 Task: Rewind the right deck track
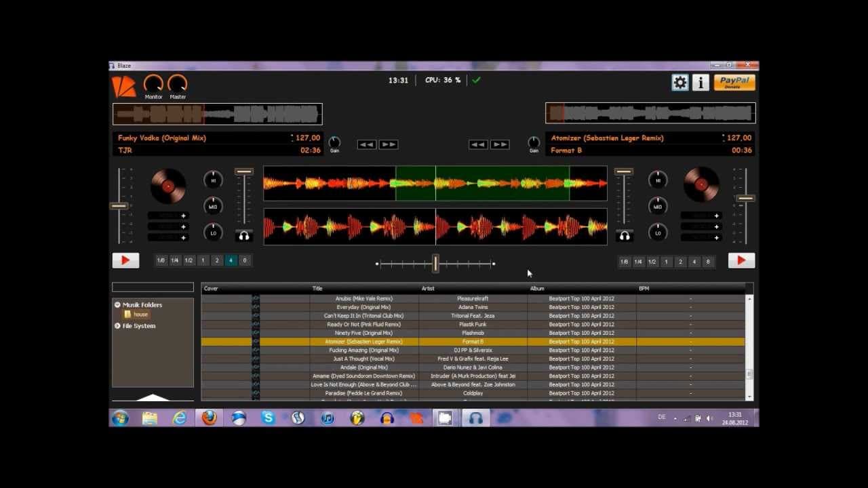tap(477, 144)
